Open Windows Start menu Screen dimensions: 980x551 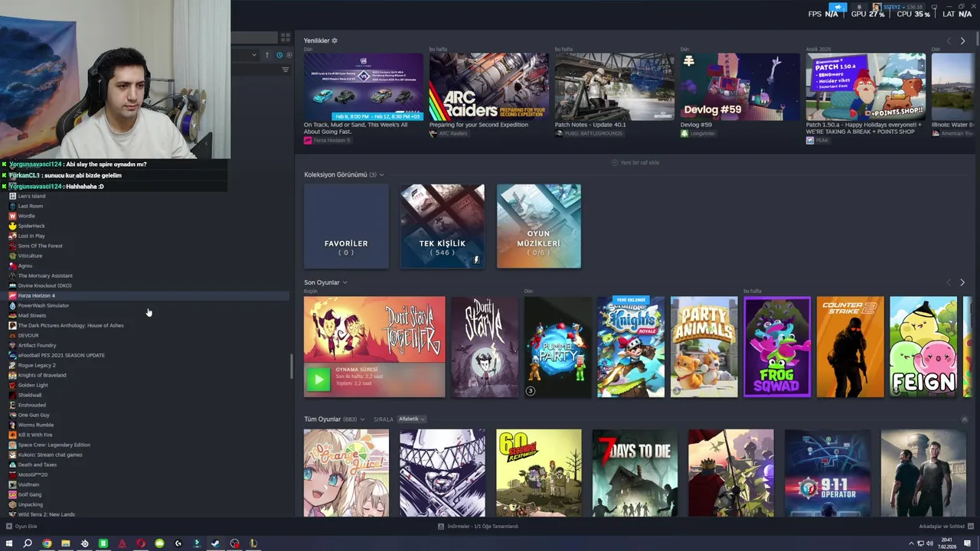click(9, 543)
